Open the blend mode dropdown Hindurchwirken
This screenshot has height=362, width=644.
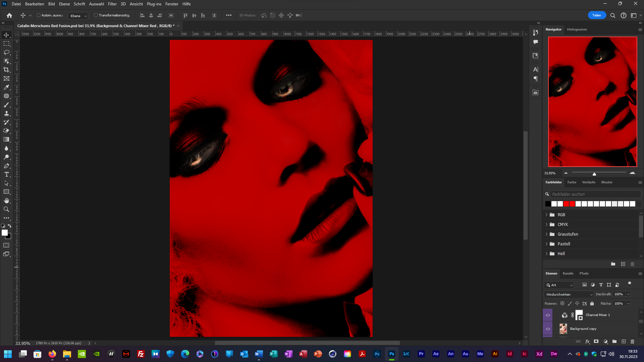[x=569, y=294]
